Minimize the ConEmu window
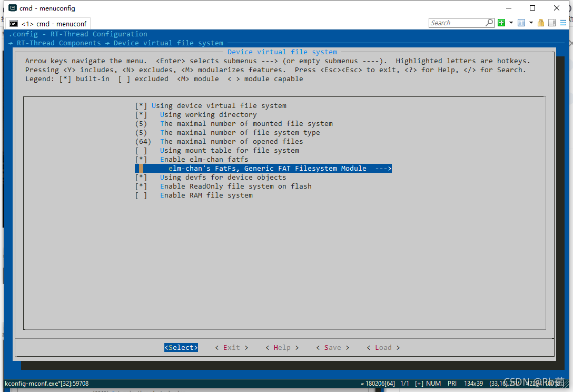 tap(509, 8)
